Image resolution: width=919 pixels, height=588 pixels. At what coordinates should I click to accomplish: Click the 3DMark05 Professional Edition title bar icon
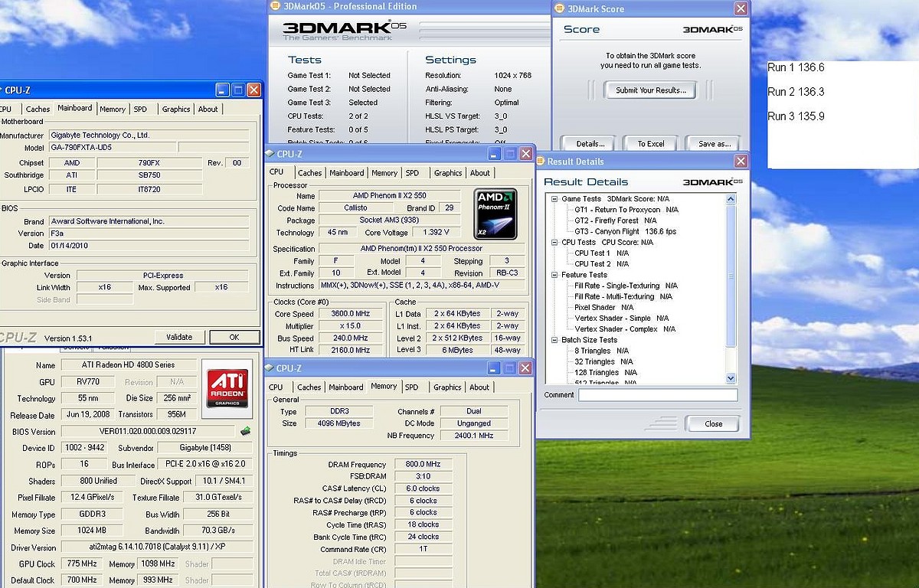point(275,6)
